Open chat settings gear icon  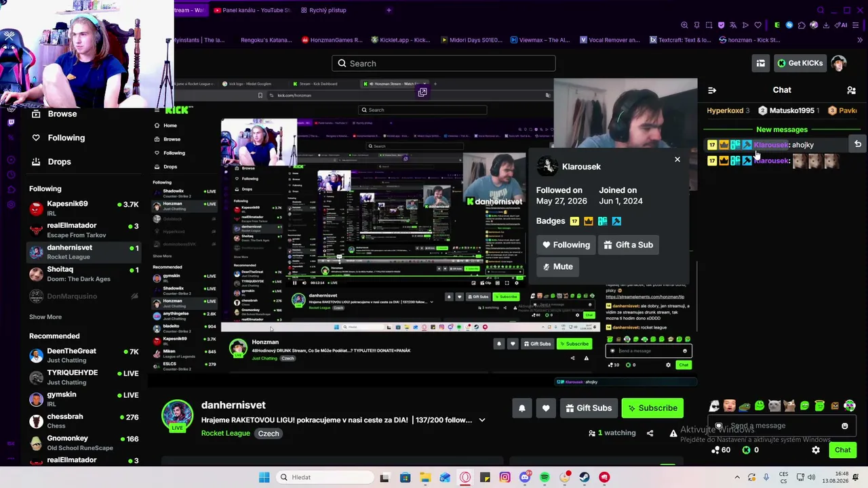click(x=816, y=450)
